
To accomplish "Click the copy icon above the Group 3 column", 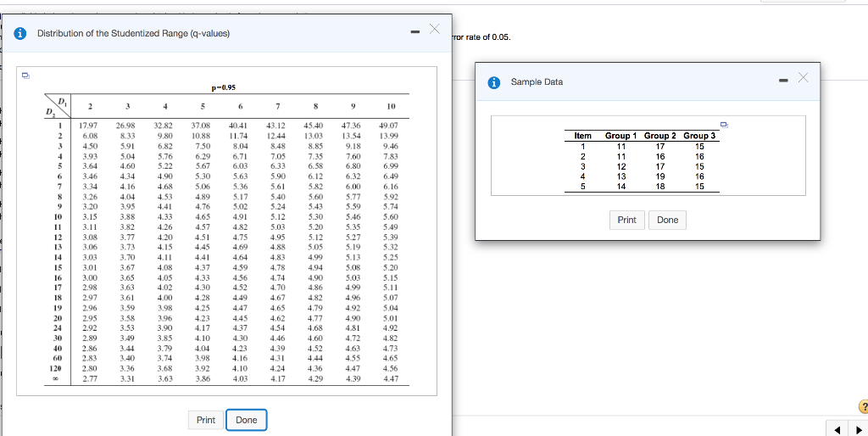I will 726,124.
